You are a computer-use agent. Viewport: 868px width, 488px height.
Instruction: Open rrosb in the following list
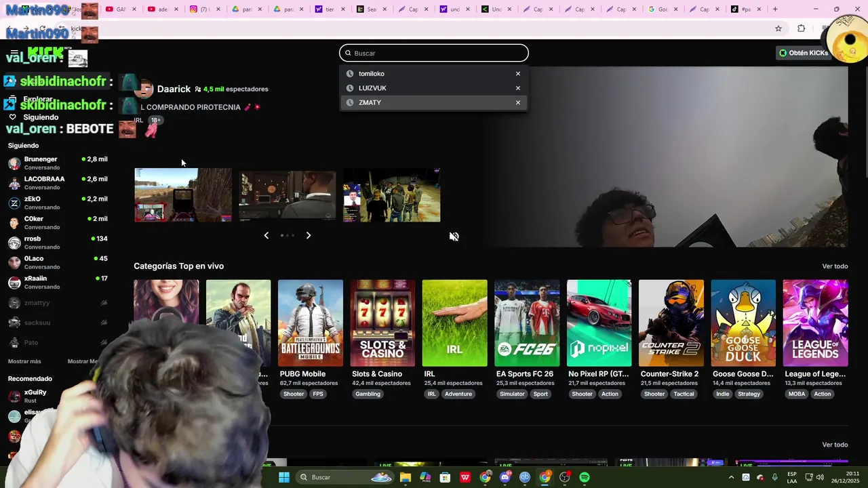coord(58,242)
